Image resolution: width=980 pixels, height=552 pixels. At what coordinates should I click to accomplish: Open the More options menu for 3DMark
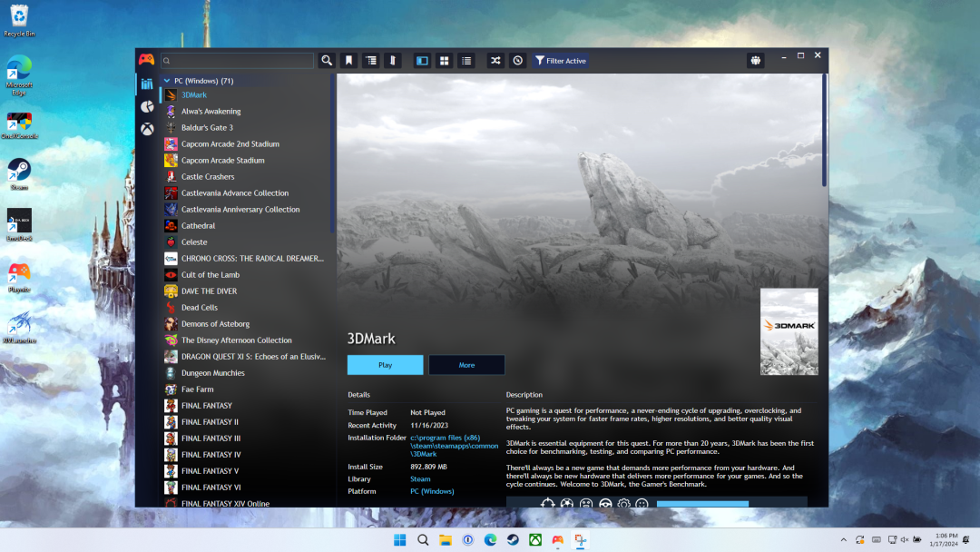466,364
